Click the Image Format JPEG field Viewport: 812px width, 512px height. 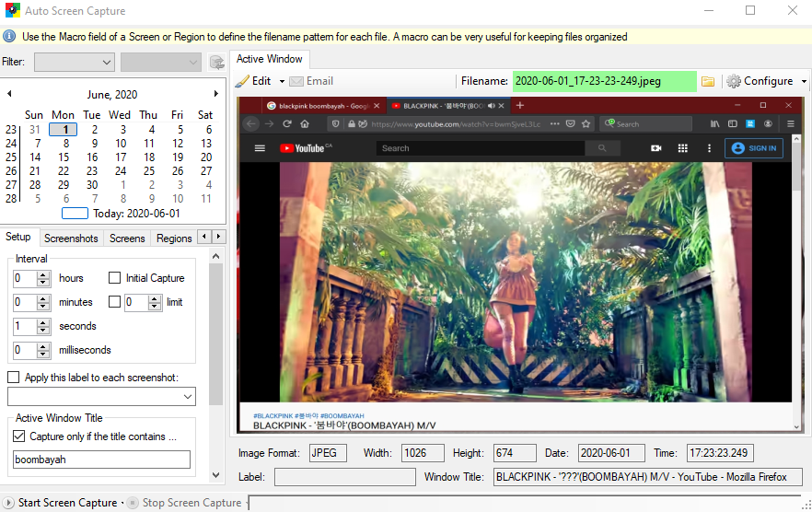pyautogui.click(x=328, y=453)
